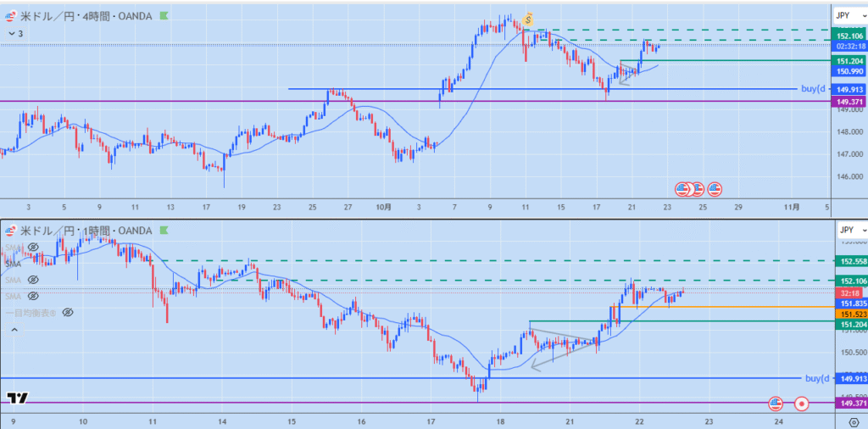Toggle the eye icon of the bottom-most SMA

[x=33, y=296]
